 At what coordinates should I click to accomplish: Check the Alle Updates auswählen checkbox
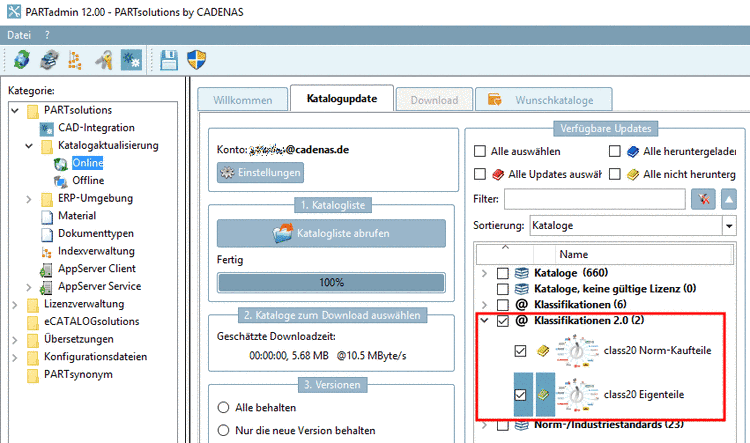pos(480,174)
